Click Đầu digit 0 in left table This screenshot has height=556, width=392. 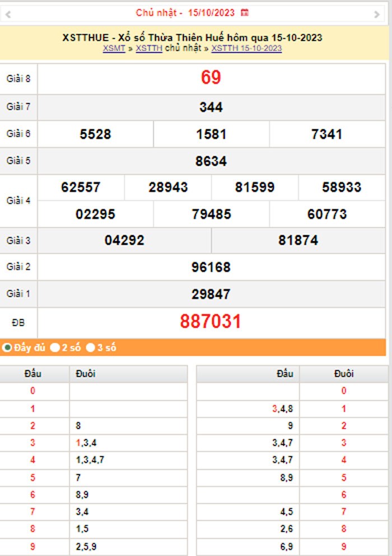32,391
